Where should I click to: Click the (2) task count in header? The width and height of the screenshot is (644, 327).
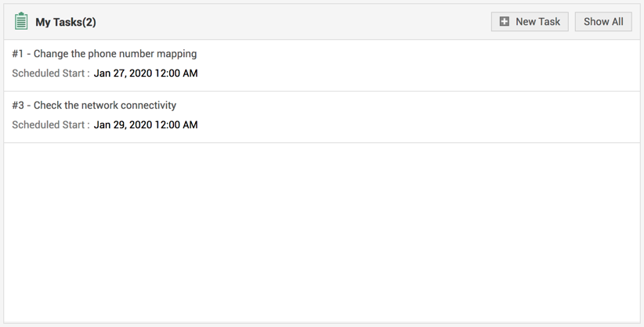(89, 22)
